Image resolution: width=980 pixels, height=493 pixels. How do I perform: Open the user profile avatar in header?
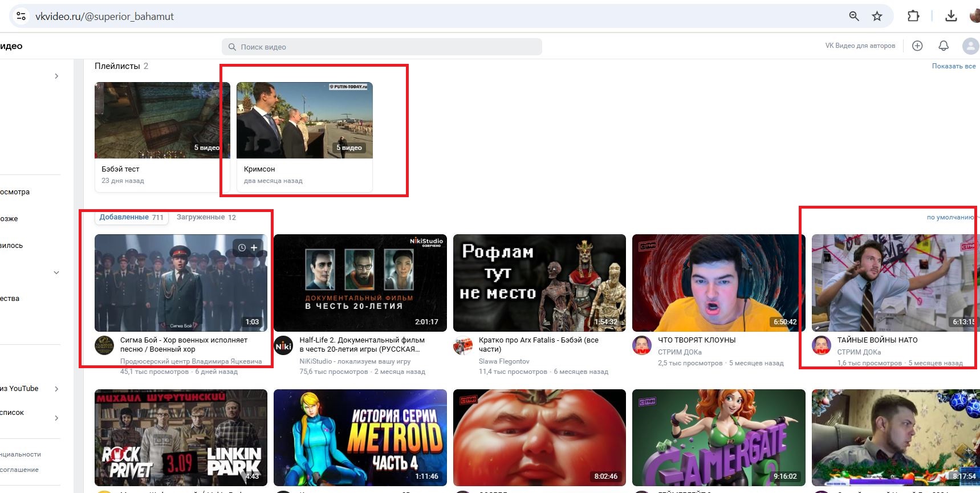coord(970,46)
